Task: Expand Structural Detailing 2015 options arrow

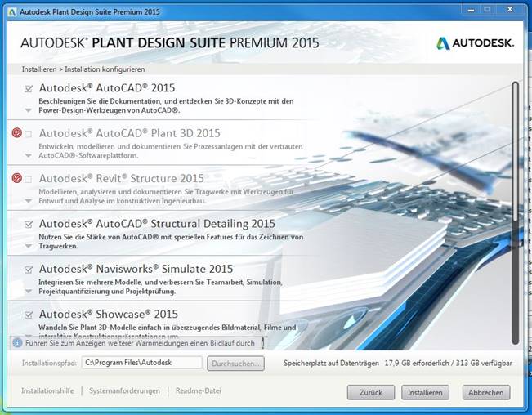Action: tap(29, 246)
